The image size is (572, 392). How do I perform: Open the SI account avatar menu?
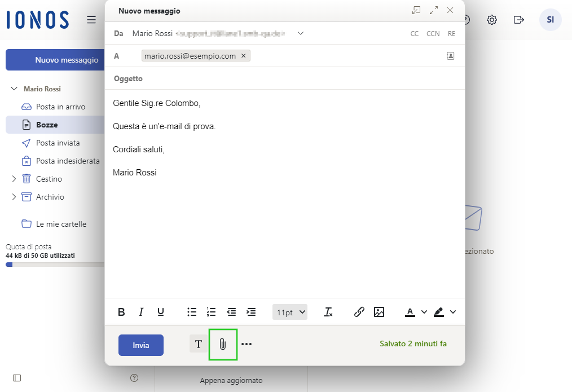pos(550,20)
